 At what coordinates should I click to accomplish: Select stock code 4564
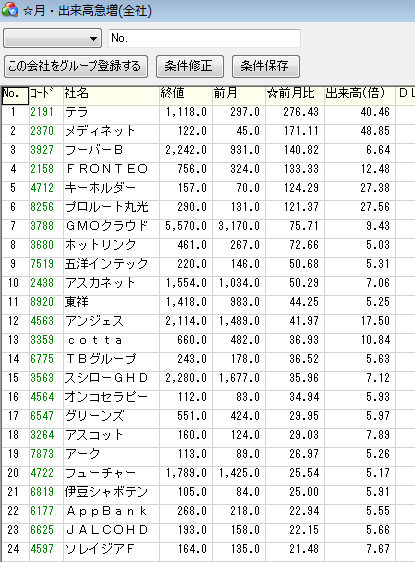[x=42, y=397]
